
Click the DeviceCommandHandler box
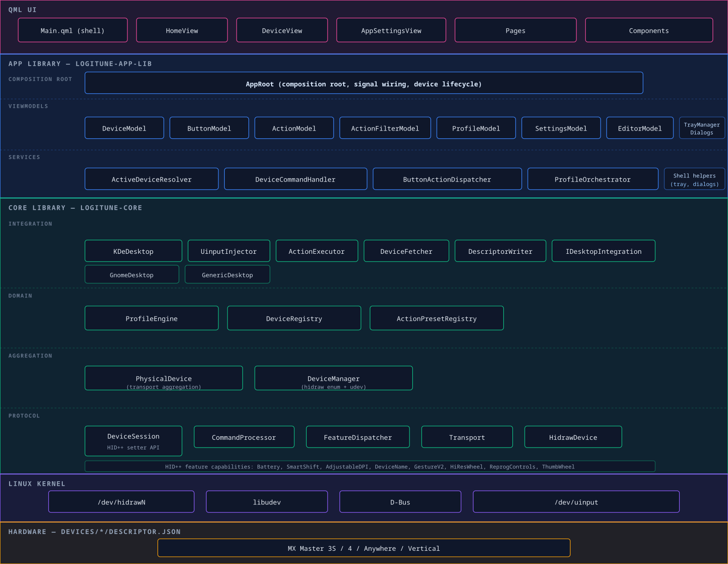[296, 179]
